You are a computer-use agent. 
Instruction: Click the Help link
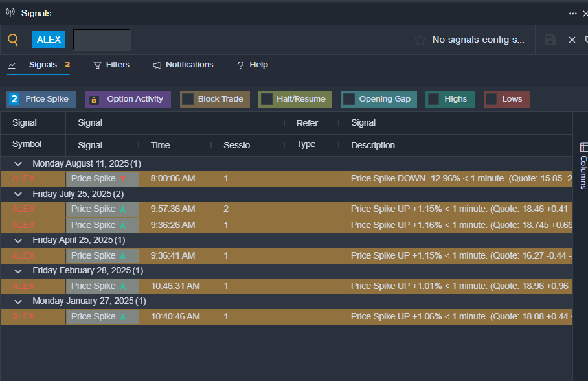point(253,65)
